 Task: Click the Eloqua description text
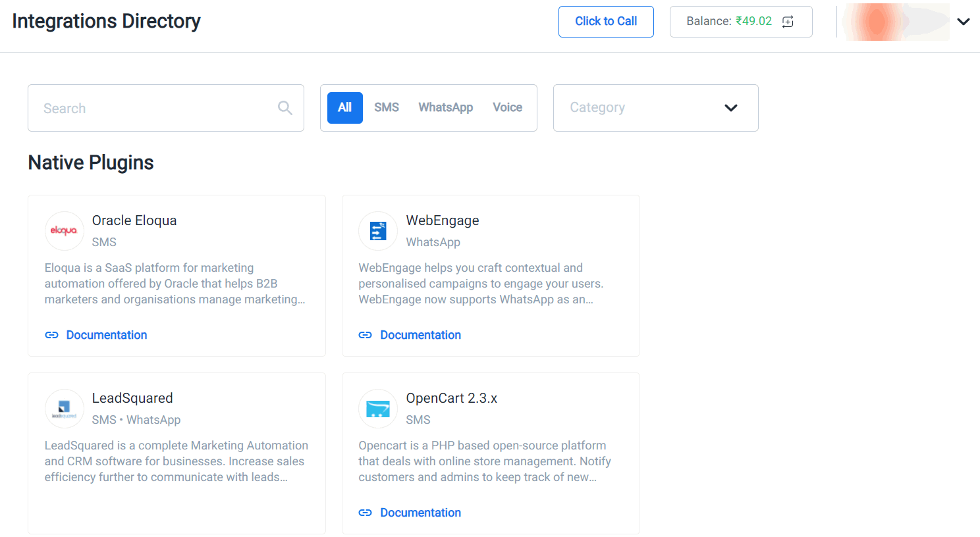tap(175, 284)
